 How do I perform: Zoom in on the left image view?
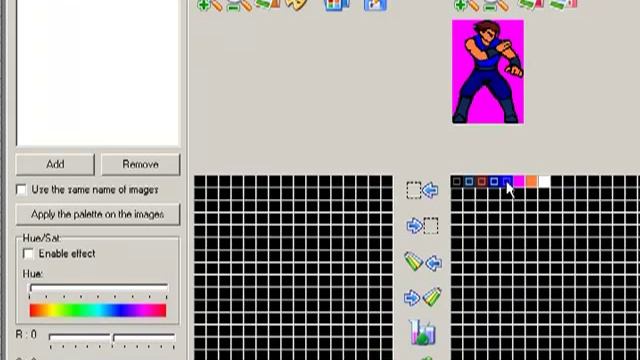coord(209,5)
